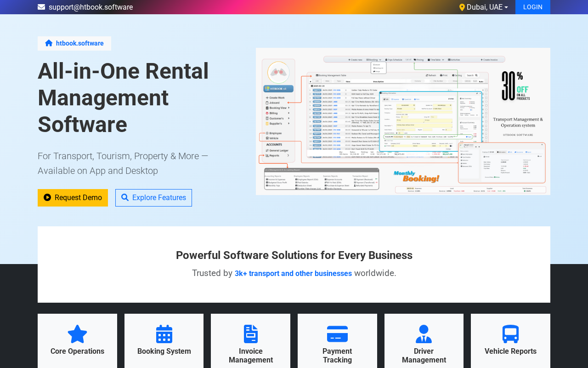Click the play icon in Request Demo
Screen dimensions: 588x368
[47, 197]
